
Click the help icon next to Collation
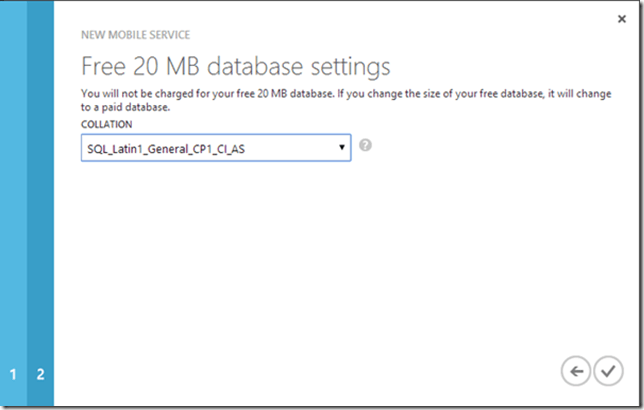(366, 145)
